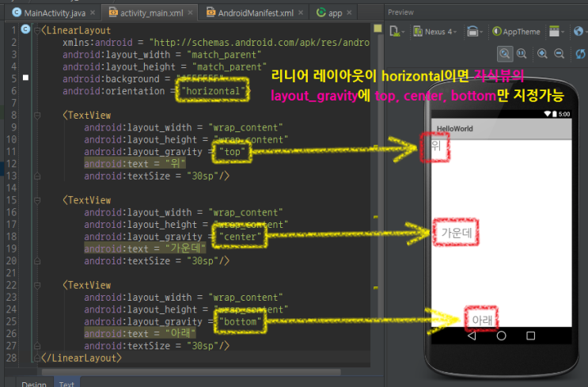Open the locale globe dropdown

click(580, 32)
